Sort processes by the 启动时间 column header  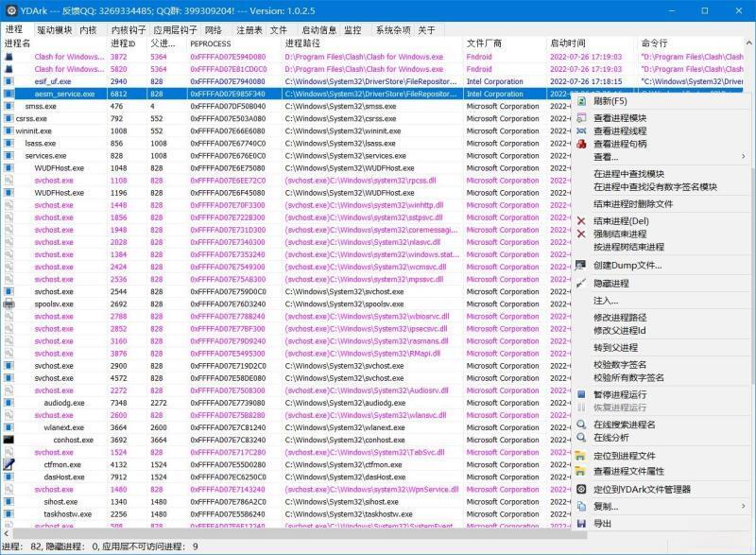pos(567,43)
